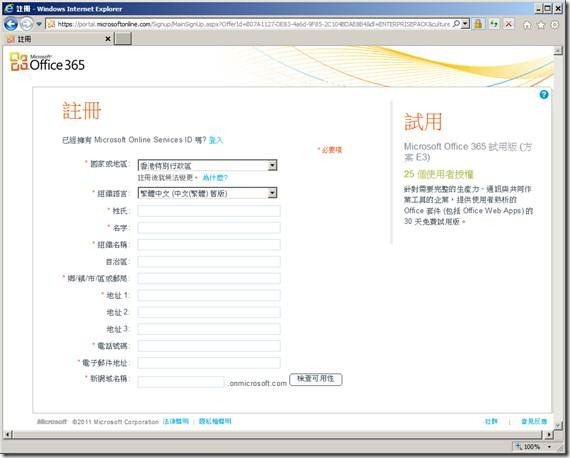This screenshot has width=570, height=458.
Task: Close the 註冊 browser tab
Action: tap(108, 39)
